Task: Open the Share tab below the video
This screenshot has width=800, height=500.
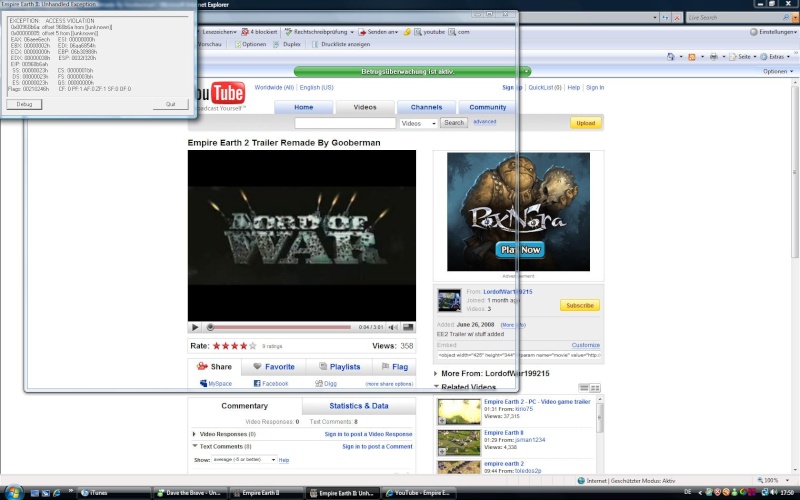Action: (214, 366)
